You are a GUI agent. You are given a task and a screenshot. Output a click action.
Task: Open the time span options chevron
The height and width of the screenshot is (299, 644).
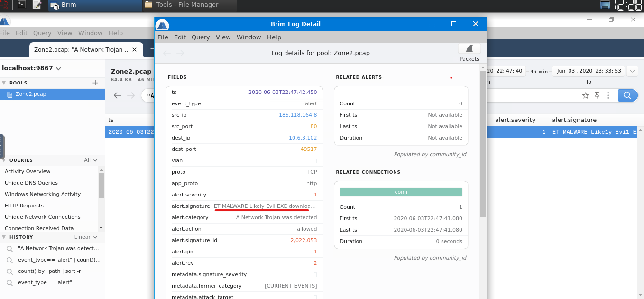pos(632,71)
